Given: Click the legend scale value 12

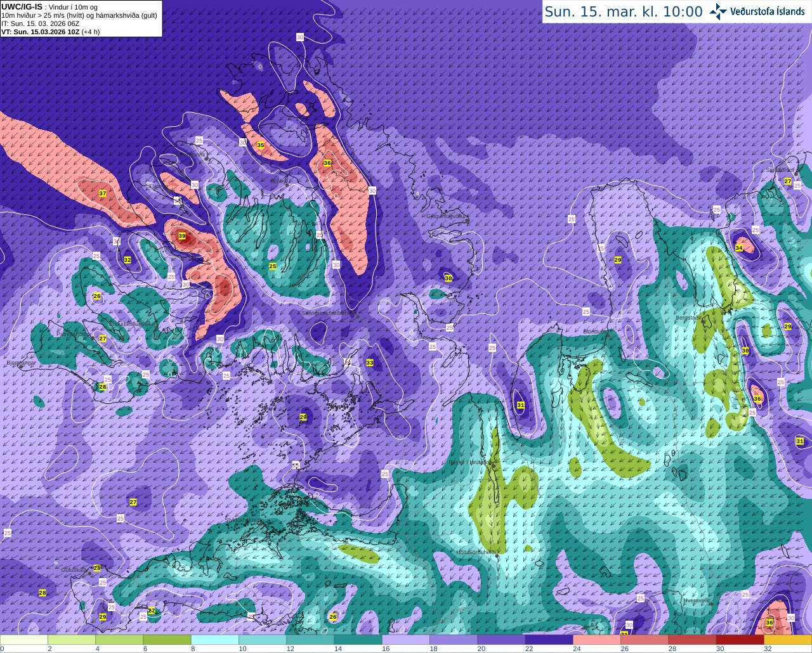Looking at the screenshot, I should (x=290, y=649).
